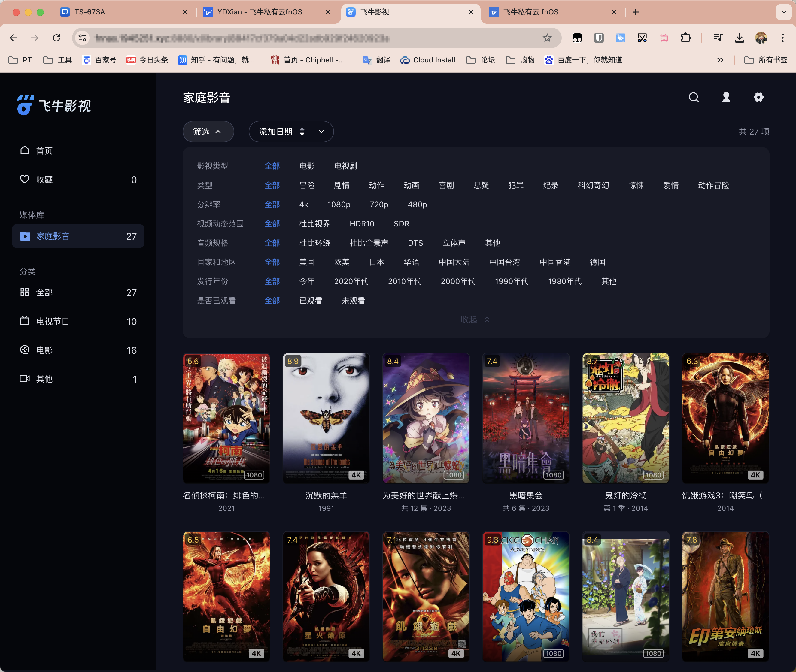The width and height of the screenshot is (796, 672).
Task: Filter 类型 by 动画
Action: pyautogui.click(x=411, y=185)
